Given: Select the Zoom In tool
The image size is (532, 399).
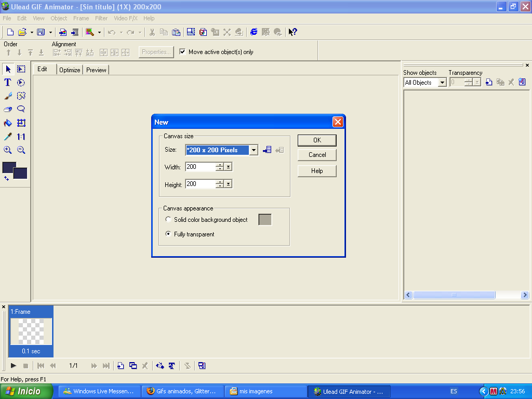Looking at the screenshot, I should coord(8,150).
